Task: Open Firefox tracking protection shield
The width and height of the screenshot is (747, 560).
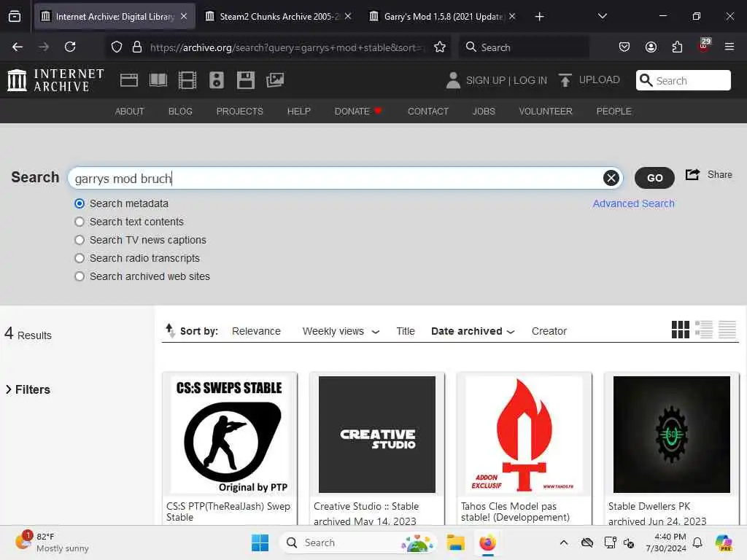Action: point(117,47)
